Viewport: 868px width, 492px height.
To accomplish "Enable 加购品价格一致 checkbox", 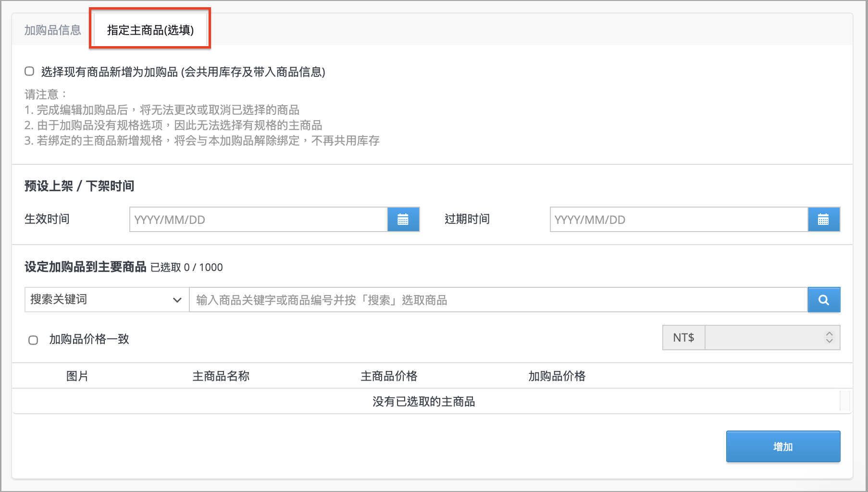I will [x=33, y=340].
